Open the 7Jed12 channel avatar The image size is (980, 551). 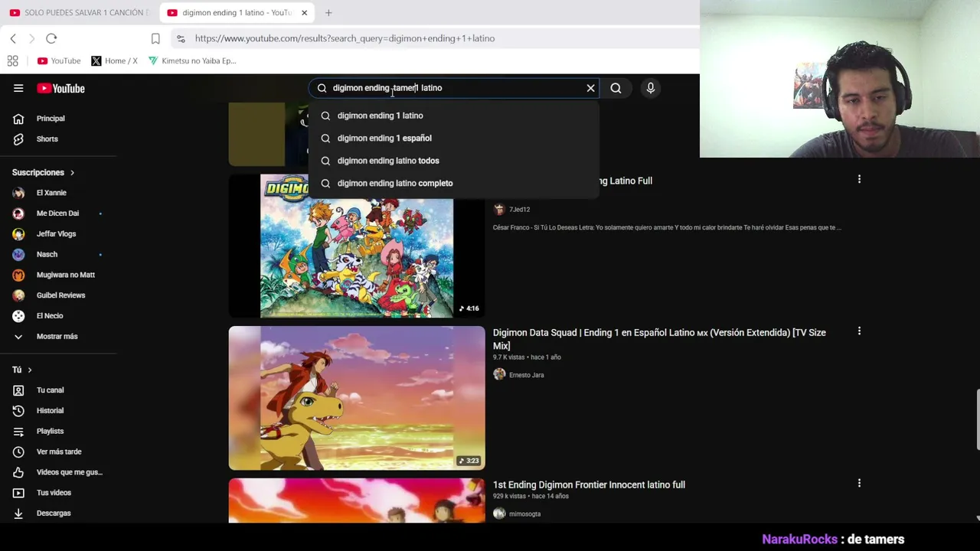(x=499, y=210)
